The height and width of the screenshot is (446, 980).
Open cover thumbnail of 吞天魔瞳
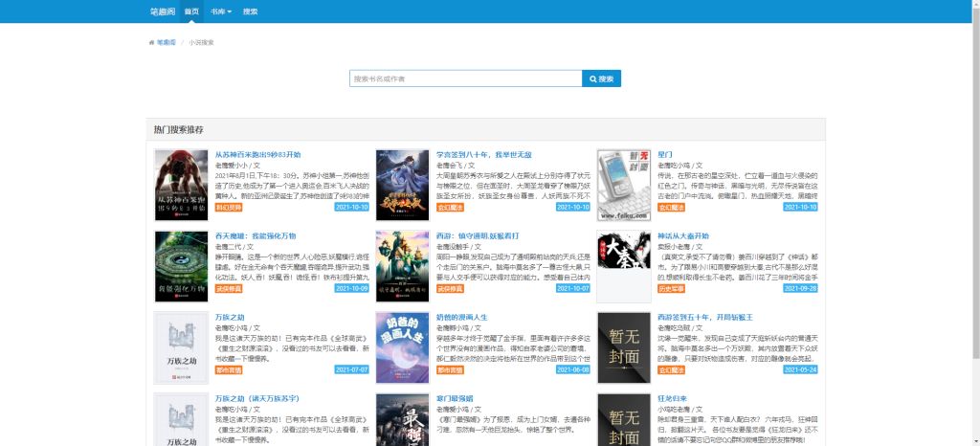click(x=181, y=266)
